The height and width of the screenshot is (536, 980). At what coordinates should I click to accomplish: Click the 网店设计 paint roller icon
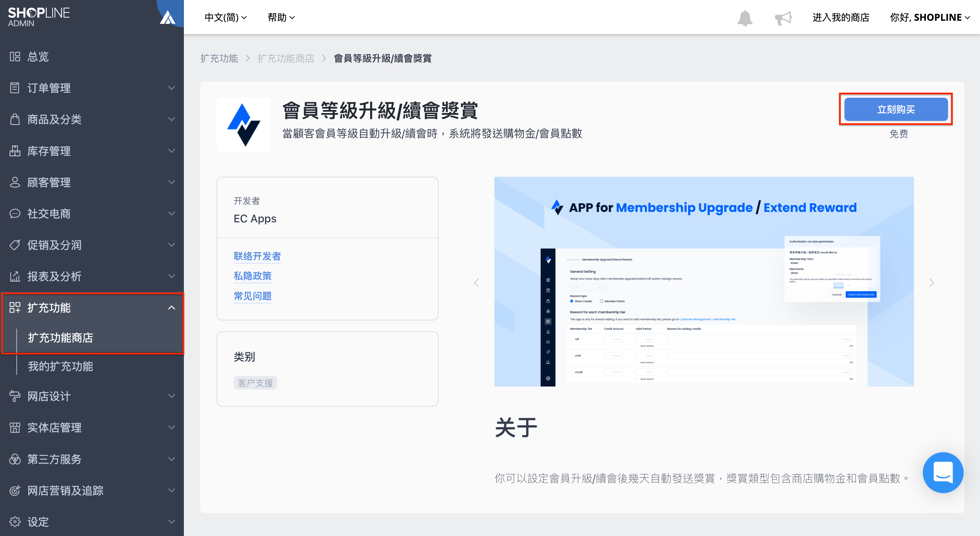coord(15,396)
